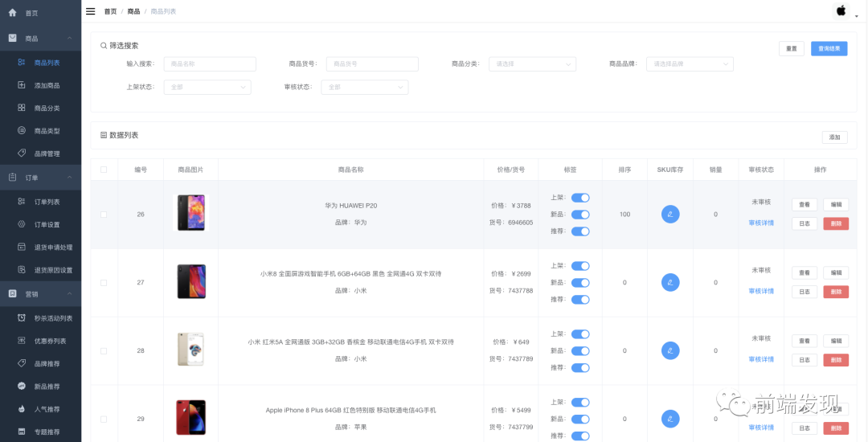Viewport: 868px width, 442px height.
Task: Click the 品牌管理 tag icon
Action: click(x=22, y=153)
